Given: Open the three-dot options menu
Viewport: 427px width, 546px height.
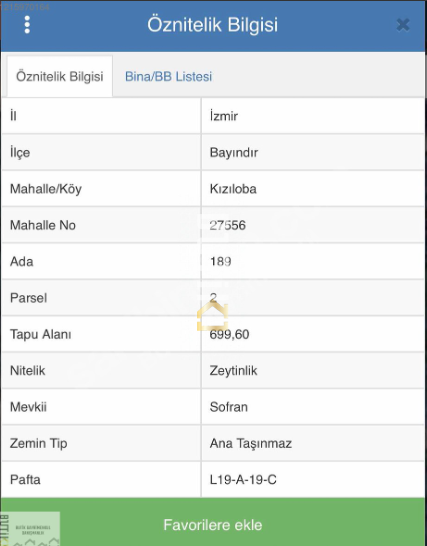Looking at the screenshot, I should point(27,25).
